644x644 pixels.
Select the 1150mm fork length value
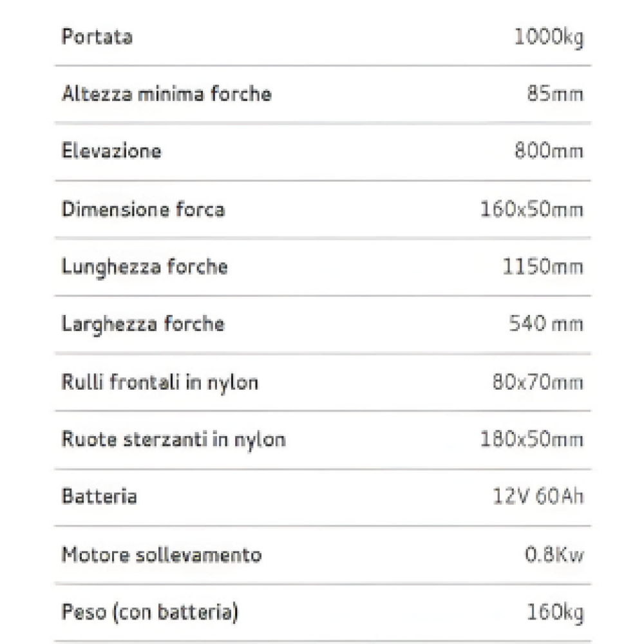click(x=543, y=267)
